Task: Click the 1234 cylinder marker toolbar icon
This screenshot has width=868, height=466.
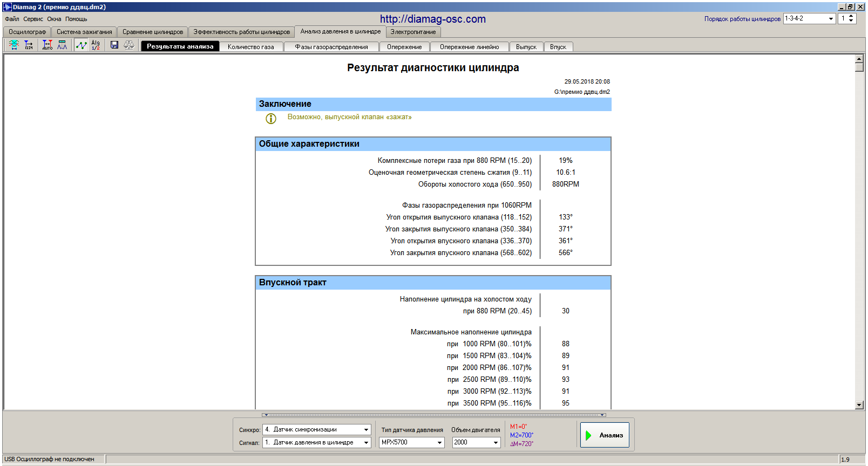Action: click(28, 45)
